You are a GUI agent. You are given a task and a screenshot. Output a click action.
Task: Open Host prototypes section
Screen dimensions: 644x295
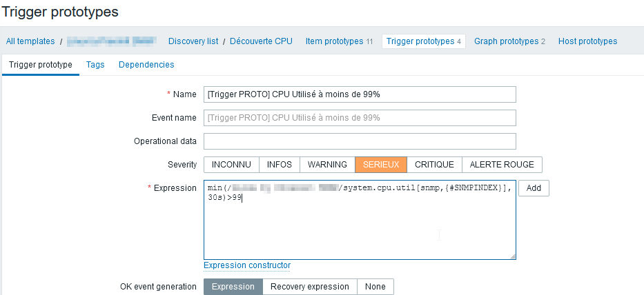[x=587, y=41]
